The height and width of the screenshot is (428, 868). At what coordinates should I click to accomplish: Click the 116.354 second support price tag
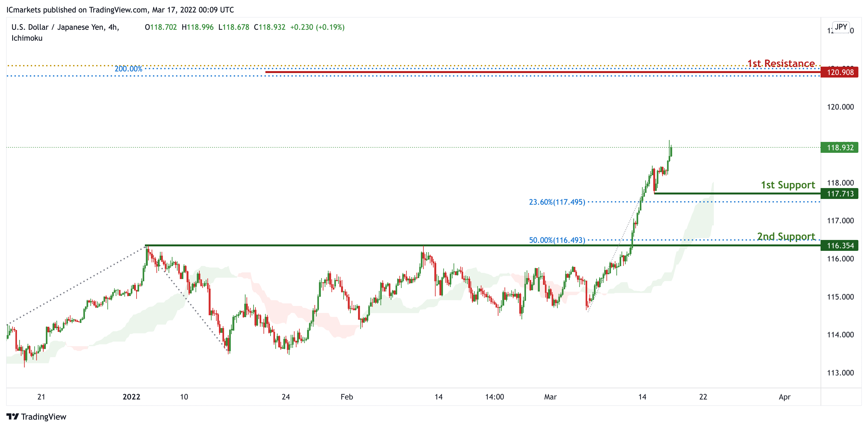point(839,245)
